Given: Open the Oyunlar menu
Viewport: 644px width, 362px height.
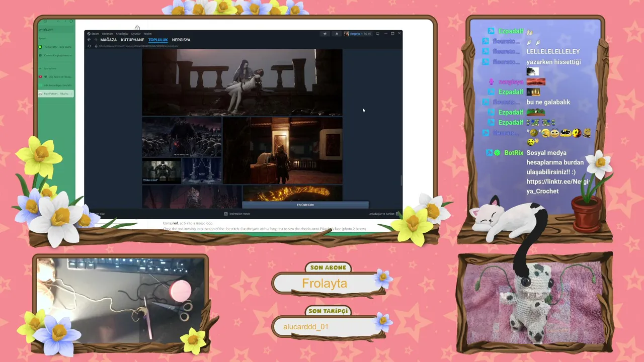Looking at the screenshot, I should (x=136, y=34).
